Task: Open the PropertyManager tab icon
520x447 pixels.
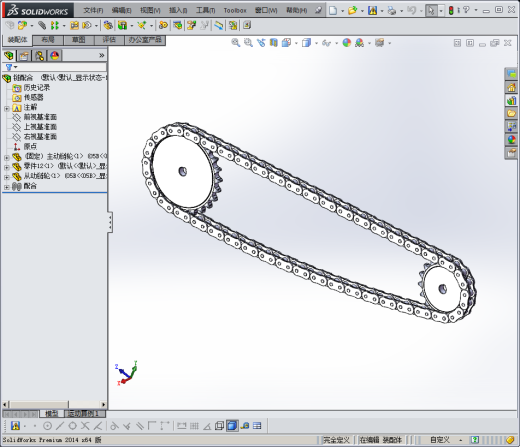Action: click(x=24, y=56)
